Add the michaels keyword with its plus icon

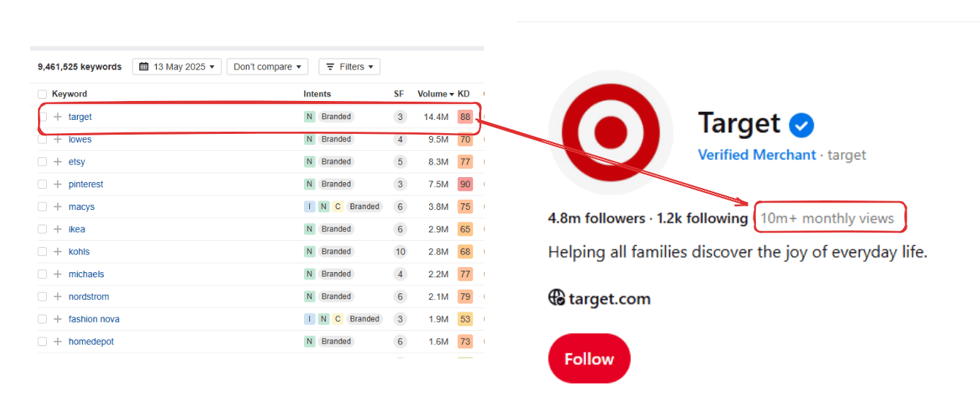(58, 274)
